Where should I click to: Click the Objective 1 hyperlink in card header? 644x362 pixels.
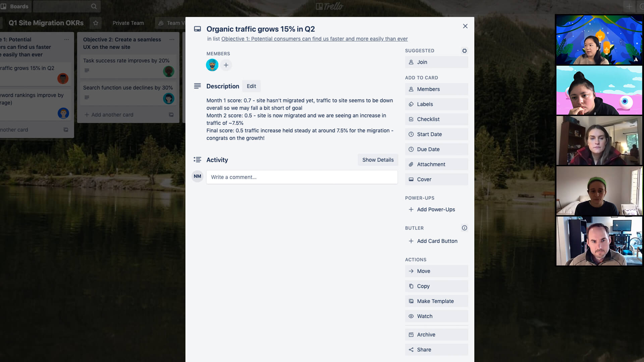[314, 39]
